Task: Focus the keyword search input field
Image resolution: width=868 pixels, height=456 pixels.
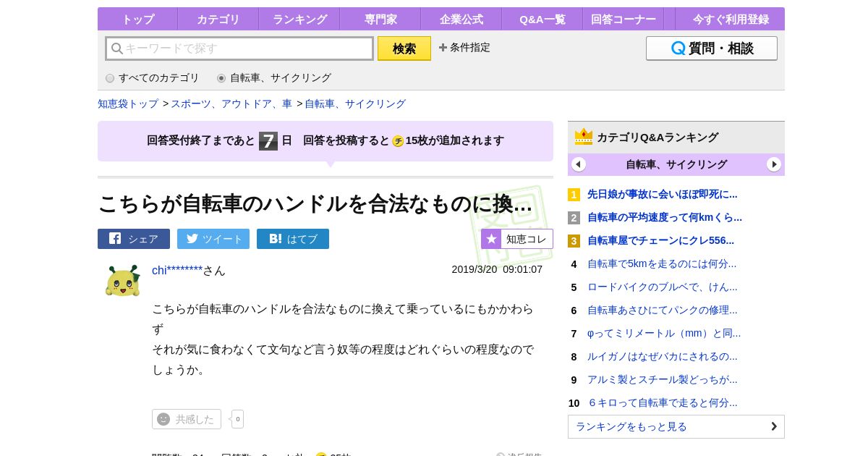Action: coord(239,48)
